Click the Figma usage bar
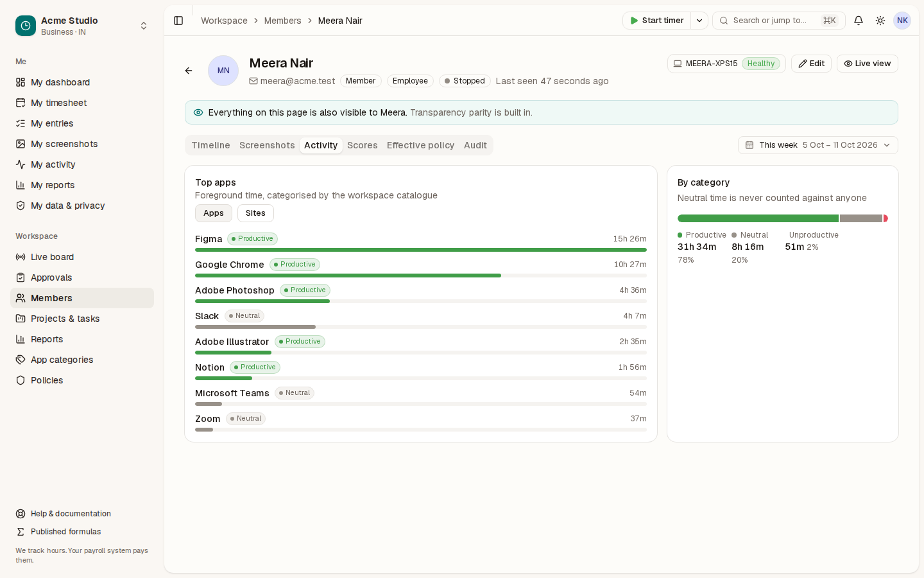Image resolution: width=924 pixels, height=578 pixels. click(421, 250)
